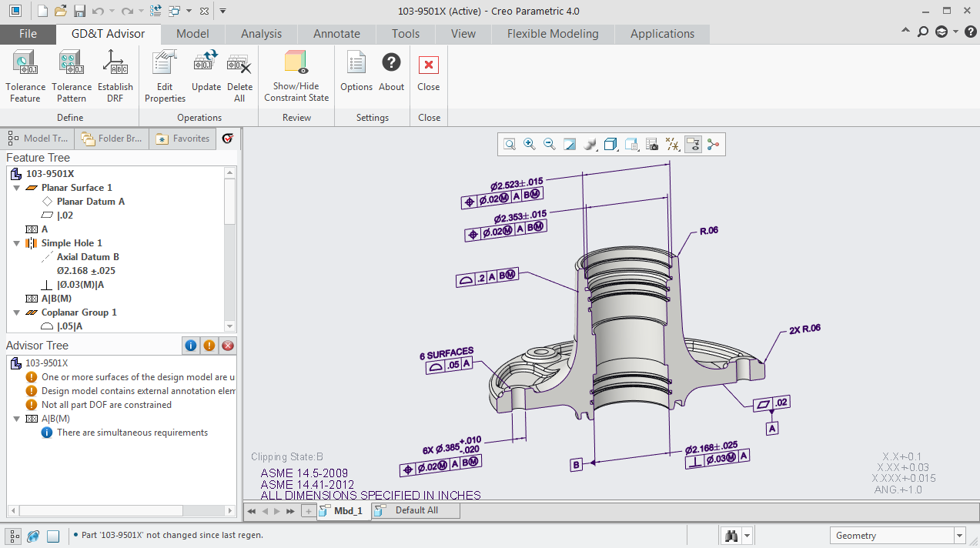Collapse Simple Hole 1 tree node

(x=17, y=242)
